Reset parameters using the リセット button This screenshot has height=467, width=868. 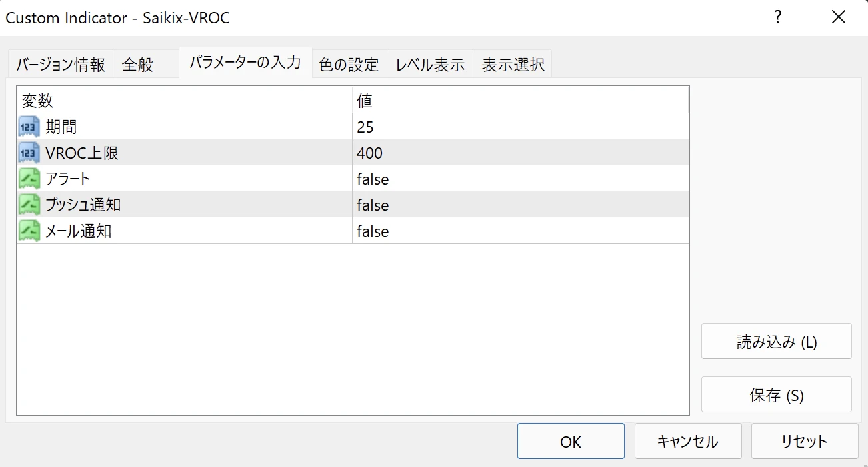[x=805, y=441]
